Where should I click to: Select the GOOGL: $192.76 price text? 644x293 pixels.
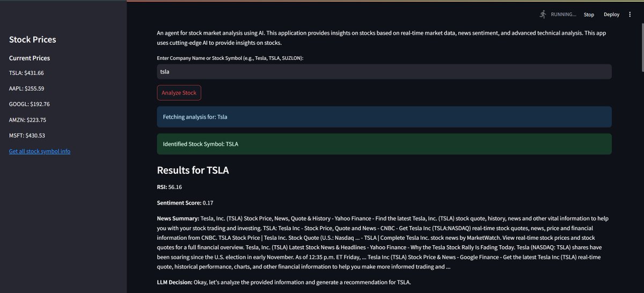30,104
